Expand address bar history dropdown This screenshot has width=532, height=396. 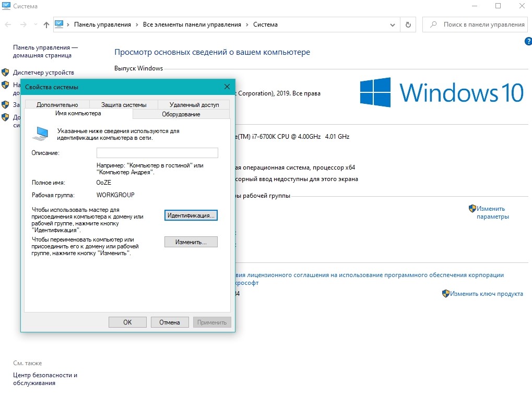click(x=393, y=25)
